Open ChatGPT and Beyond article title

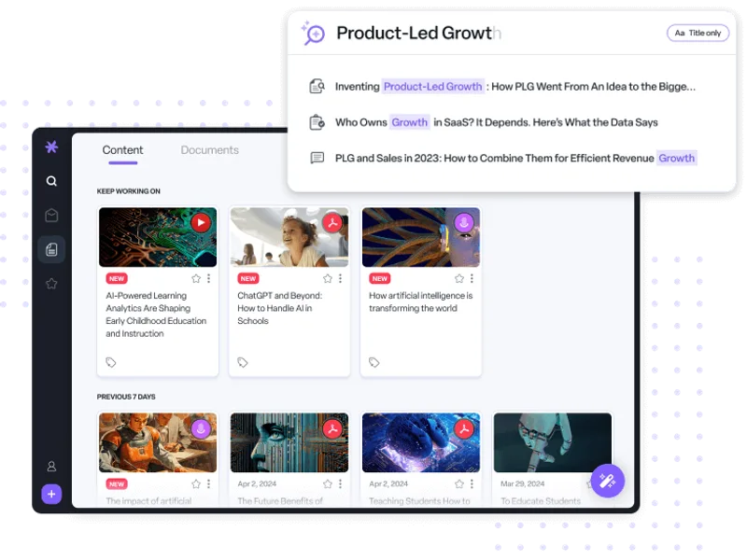279,308
